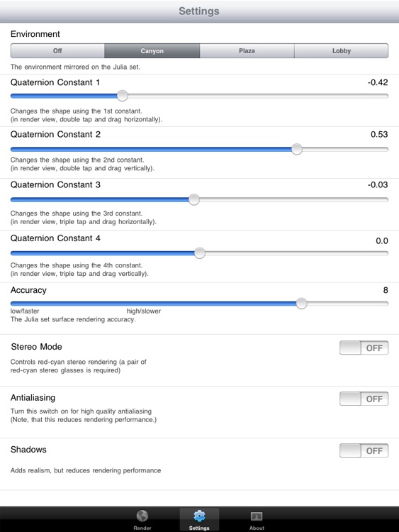The image size is (399, 532).
Task: Click the Settings title in header bar
Action: (199, 11)
